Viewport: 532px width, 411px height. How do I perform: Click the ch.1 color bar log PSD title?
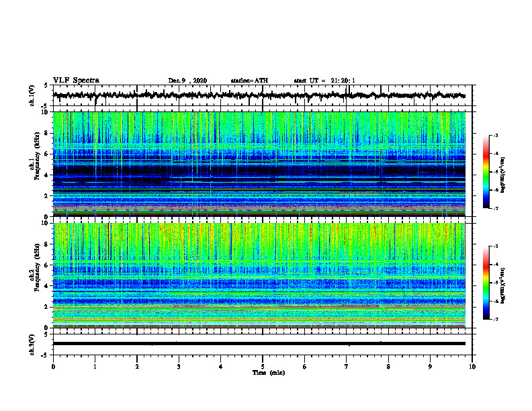503,175
